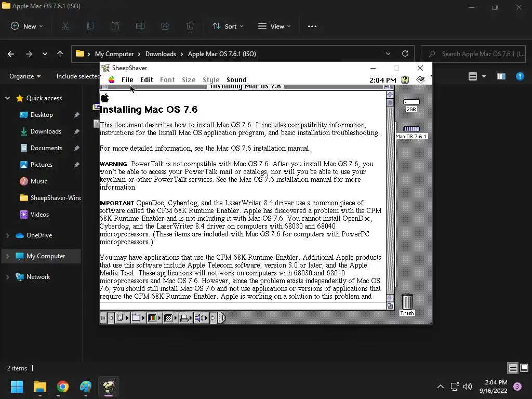Open Pictures in Quick access
The height and width of the screenshot is (399, 532).
click(42, 165)
